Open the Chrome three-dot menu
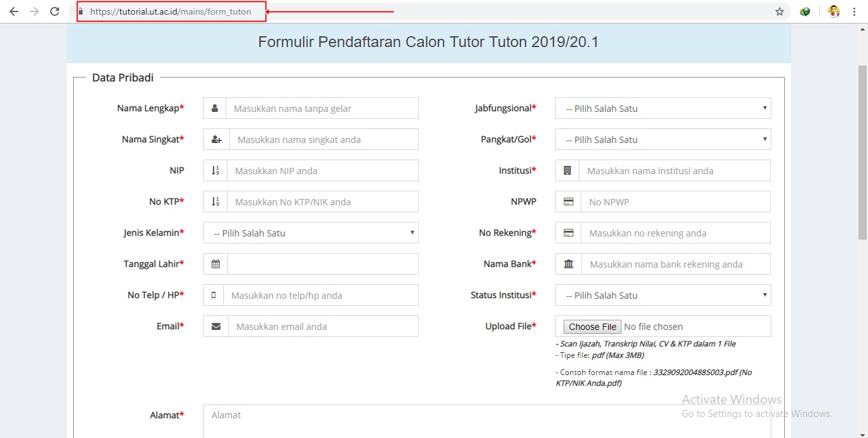 [855, 11]
